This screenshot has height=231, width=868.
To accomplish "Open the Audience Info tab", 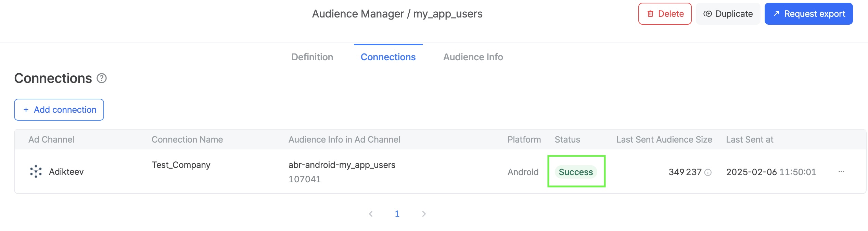I will 473,57.
